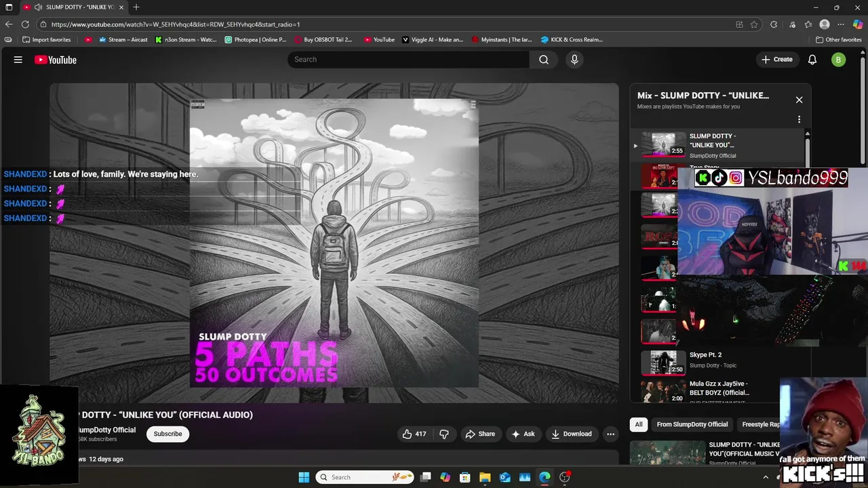
Task: Focus the YouTube search box
Action: (x=409, y=60)
